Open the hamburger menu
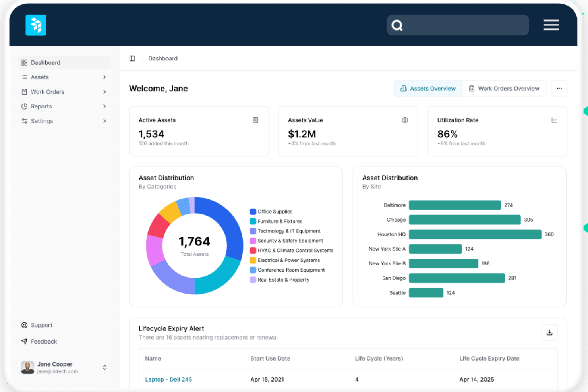 pos(551,25)
